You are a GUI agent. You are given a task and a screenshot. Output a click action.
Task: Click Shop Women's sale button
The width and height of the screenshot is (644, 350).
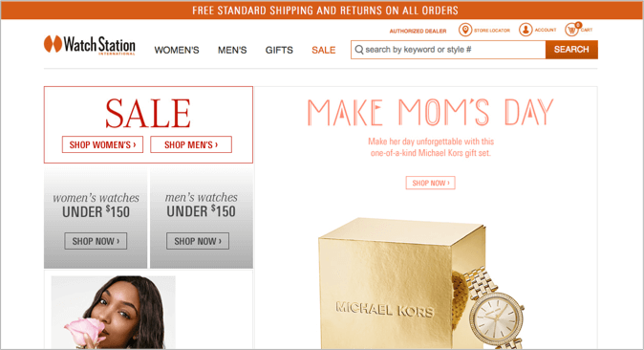(x=102, y=144)
